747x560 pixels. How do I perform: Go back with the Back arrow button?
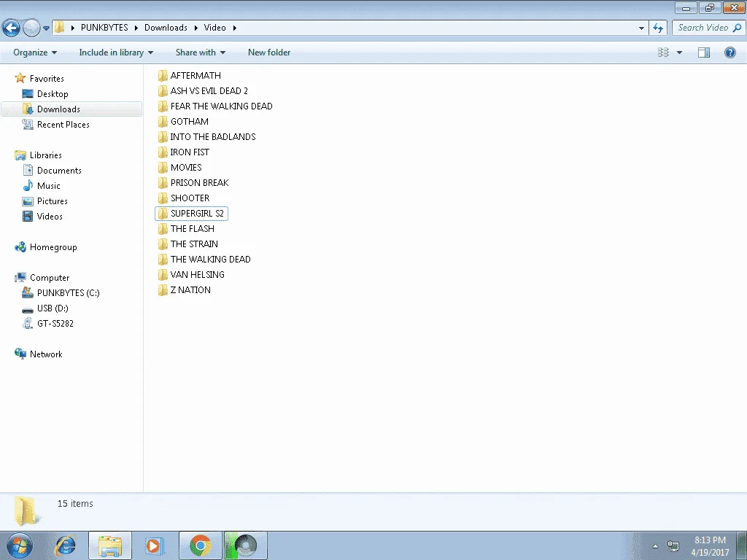pyautogui.click(x=12, y=28)
